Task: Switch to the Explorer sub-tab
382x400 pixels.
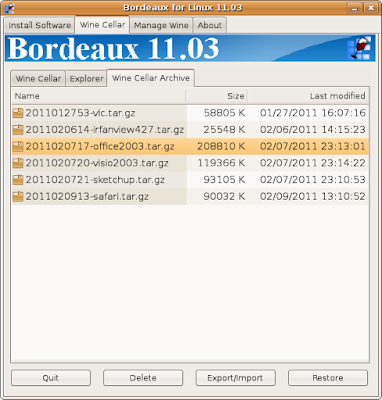Action: coord(86,79)
